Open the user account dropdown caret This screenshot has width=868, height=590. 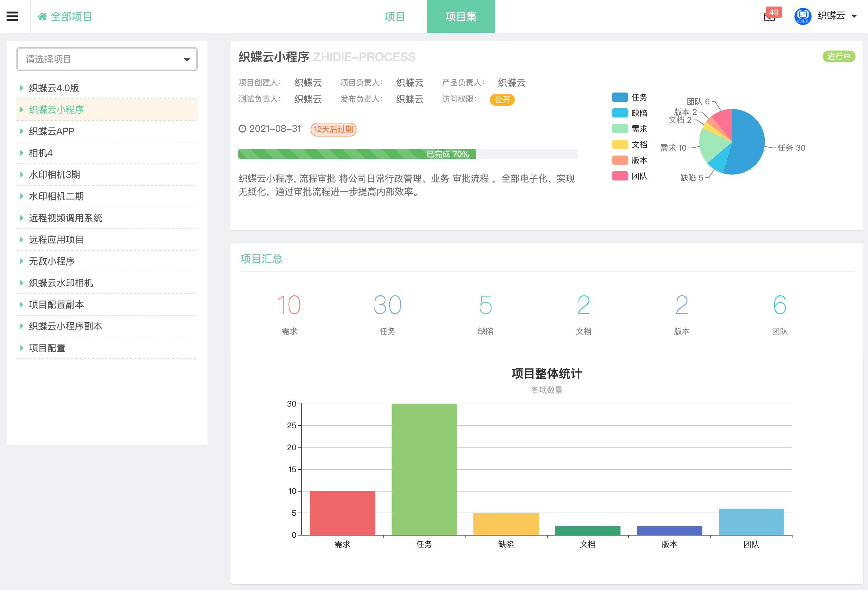(854, 16)
